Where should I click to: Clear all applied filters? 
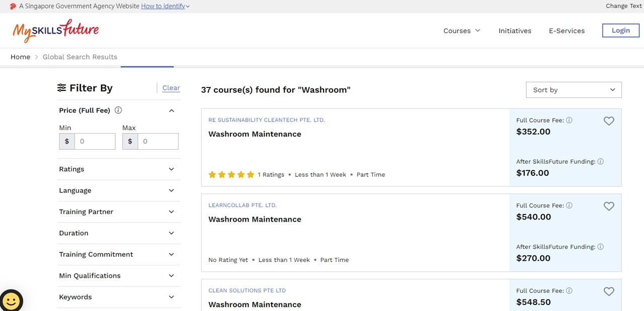pyautogui.click(x=171, y=88)
